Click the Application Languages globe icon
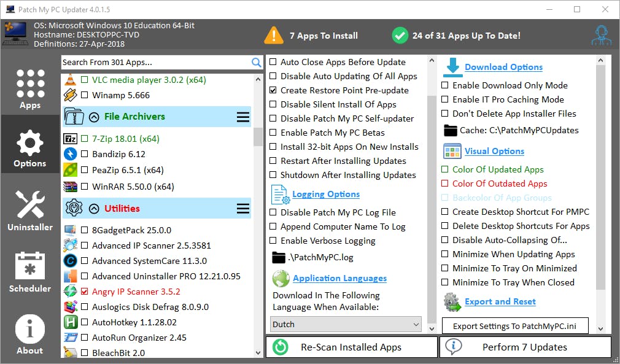620x364 pixels. coord(281,279)
